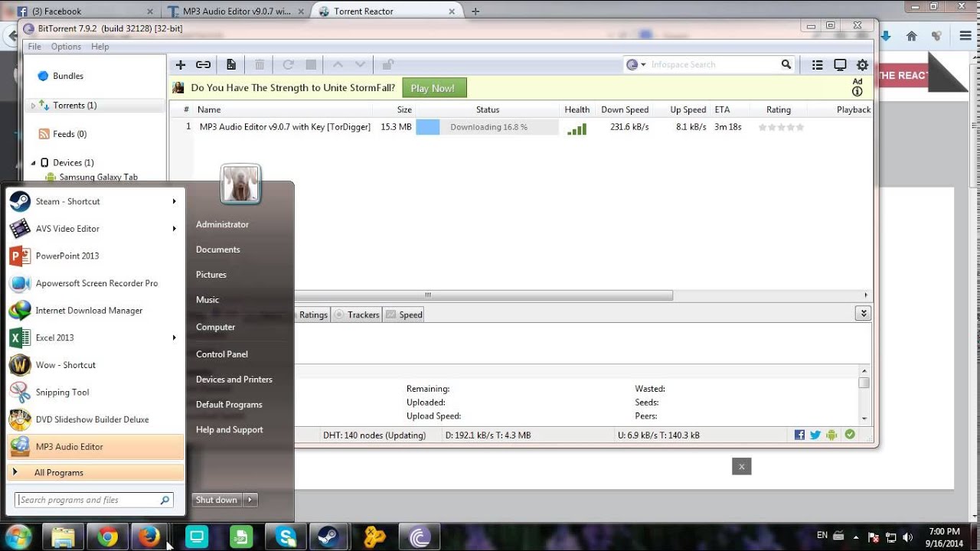Open Documents from Start menu
Viewport: 980px width, 551px height.
click(218, 249)
